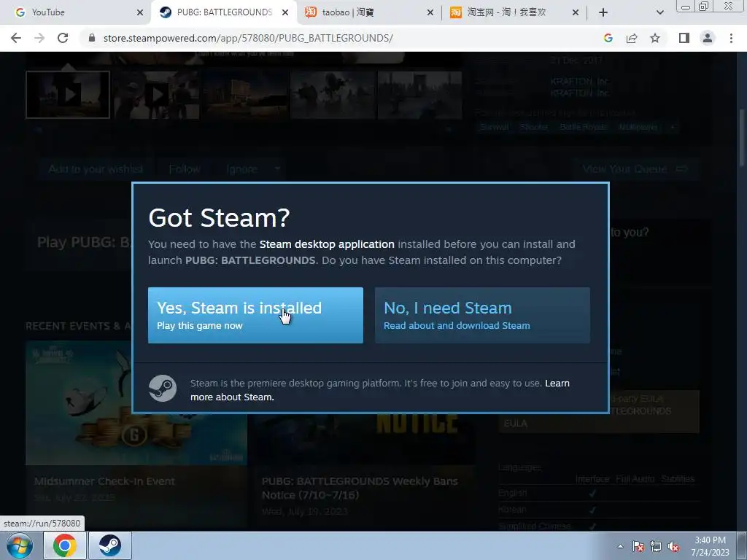Click 'Yes, Steam is installed' button
The image size is (747, 560).
(x=255, y=315)
